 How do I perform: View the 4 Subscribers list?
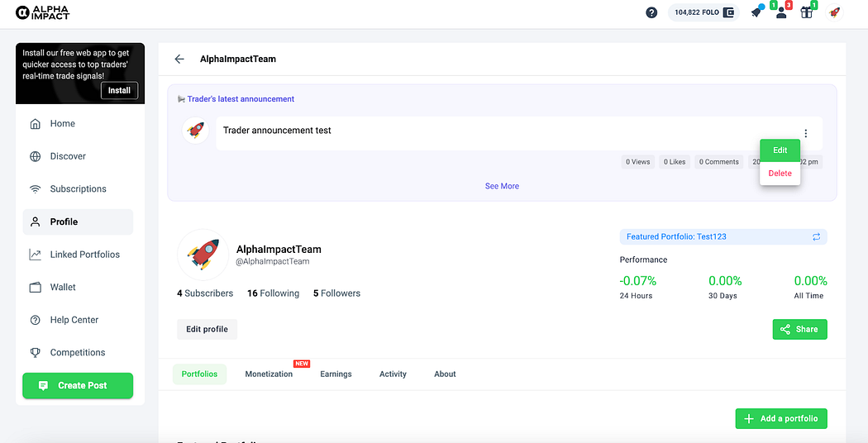point(205,293)
